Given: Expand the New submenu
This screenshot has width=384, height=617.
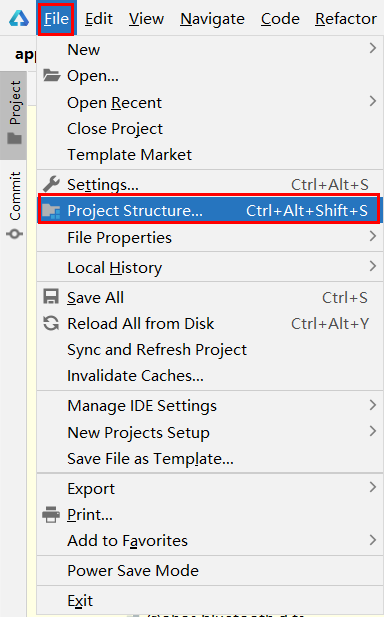Looking at the screenshot, I should [210, 49].
